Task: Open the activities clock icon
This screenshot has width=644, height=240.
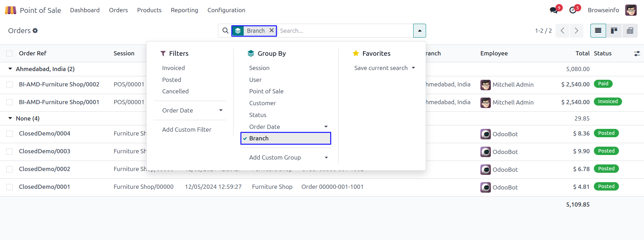Action: 573,10
